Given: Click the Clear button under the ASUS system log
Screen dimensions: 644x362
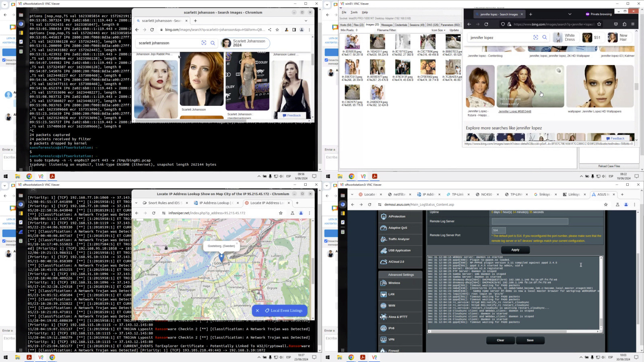Looking at the screenshot, I should tap(500, 340).
